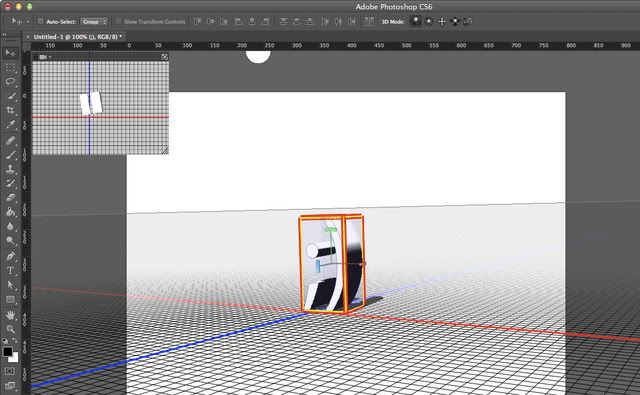Open the Move tool preset picker arrow
640x395 pixels.
[28, 22]
